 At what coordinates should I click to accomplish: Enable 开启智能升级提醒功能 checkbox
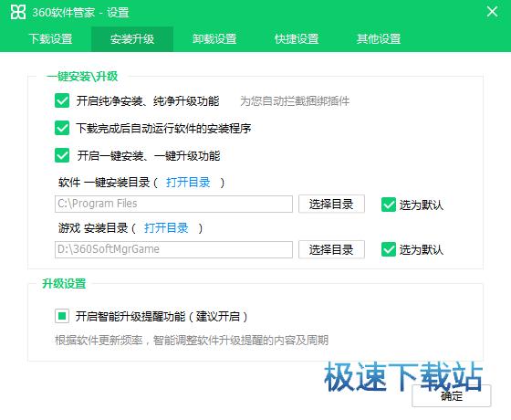click(x=62, y=316)
